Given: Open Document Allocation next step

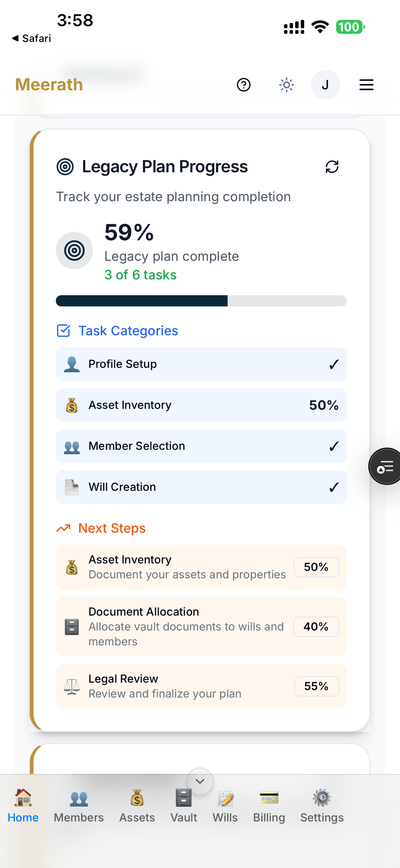Looking at the screenshot, I should [201, 626].
